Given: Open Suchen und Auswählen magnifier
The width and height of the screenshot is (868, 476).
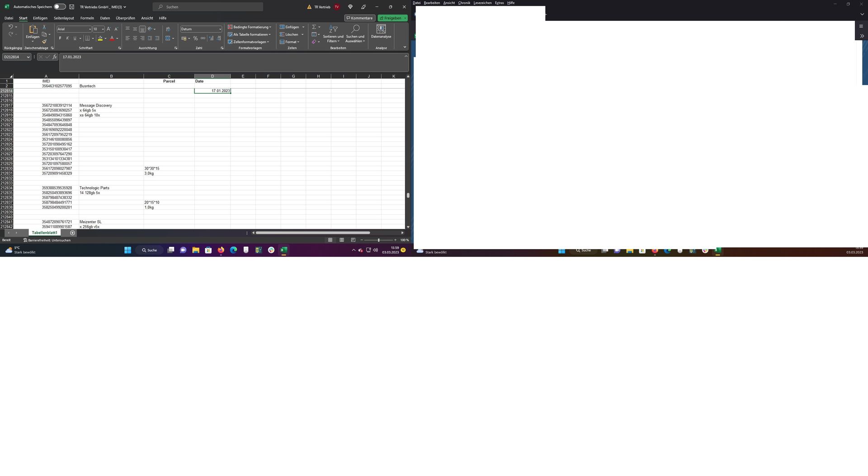Looking at the screenshot, I should (x=355, y=34).
